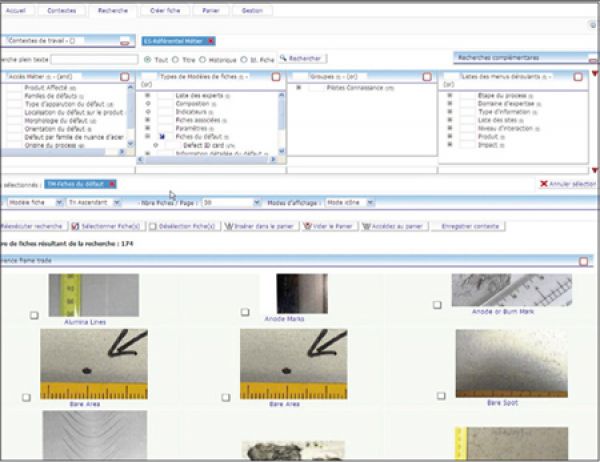Click Accédez au panier button

(x=394, y=226)
